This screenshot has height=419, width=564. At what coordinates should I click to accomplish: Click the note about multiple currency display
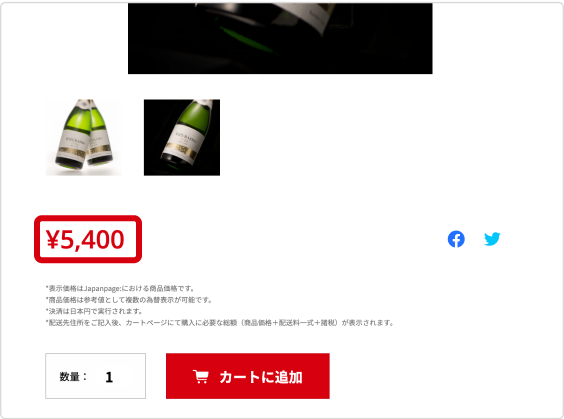coord(129,300)
